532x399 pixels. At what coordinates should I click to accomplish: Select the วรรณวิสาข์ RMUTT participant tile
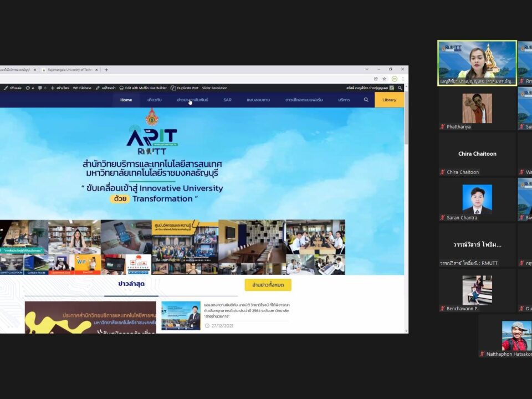[477, 245]
